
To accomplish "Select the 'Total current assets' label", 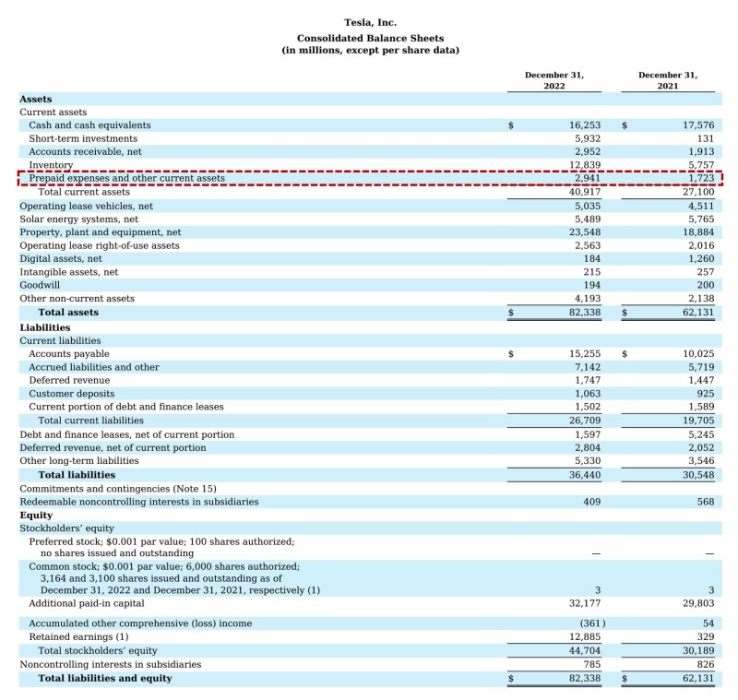I will (84, 192).
